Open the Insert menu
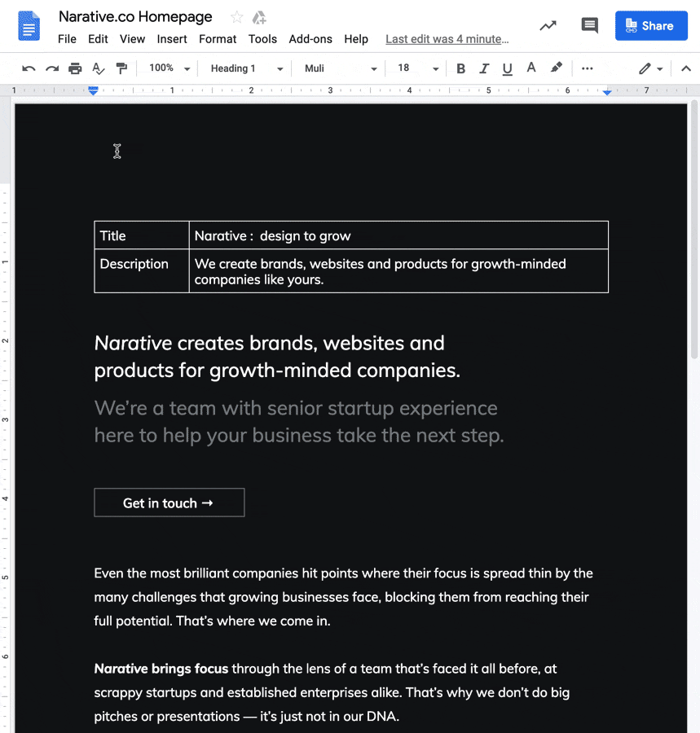This screenshot has width=700, height=733. [172, 38]
